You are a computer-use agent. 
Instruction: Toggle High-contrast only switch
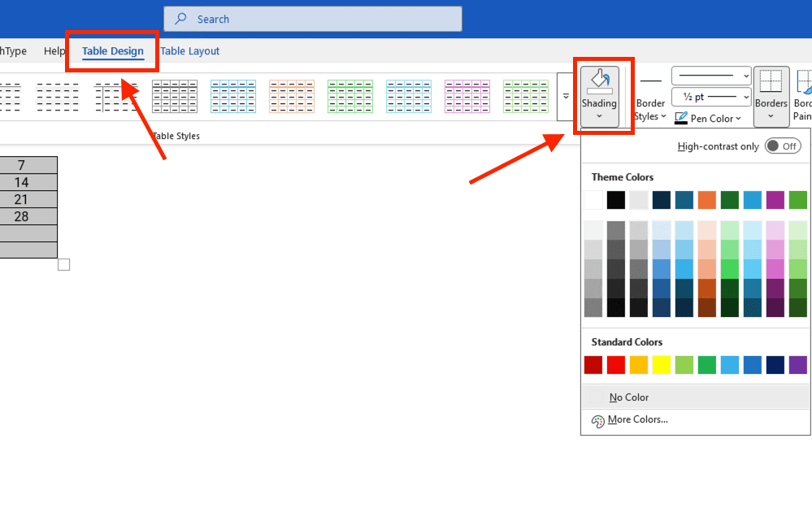coord(783,146)
